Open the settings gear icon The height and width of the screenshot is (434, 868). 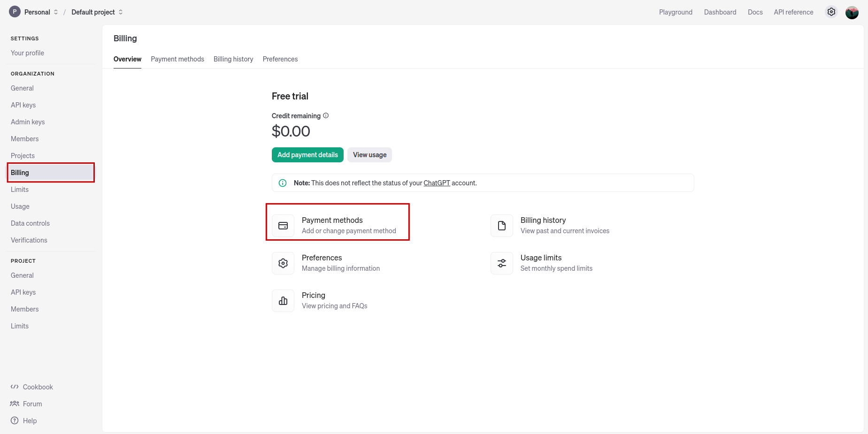tap(831, 12)
